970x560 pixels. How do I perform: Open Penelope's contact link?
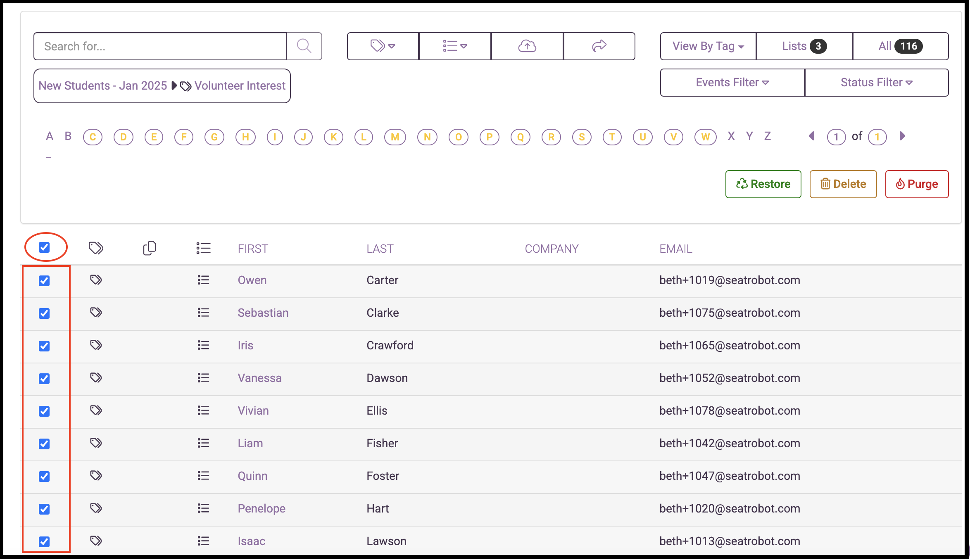pyautogui.click(x=262, y=508)
